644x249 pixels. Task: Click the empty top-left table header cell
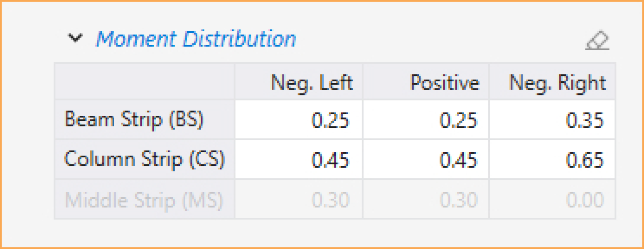pos(145,82)
